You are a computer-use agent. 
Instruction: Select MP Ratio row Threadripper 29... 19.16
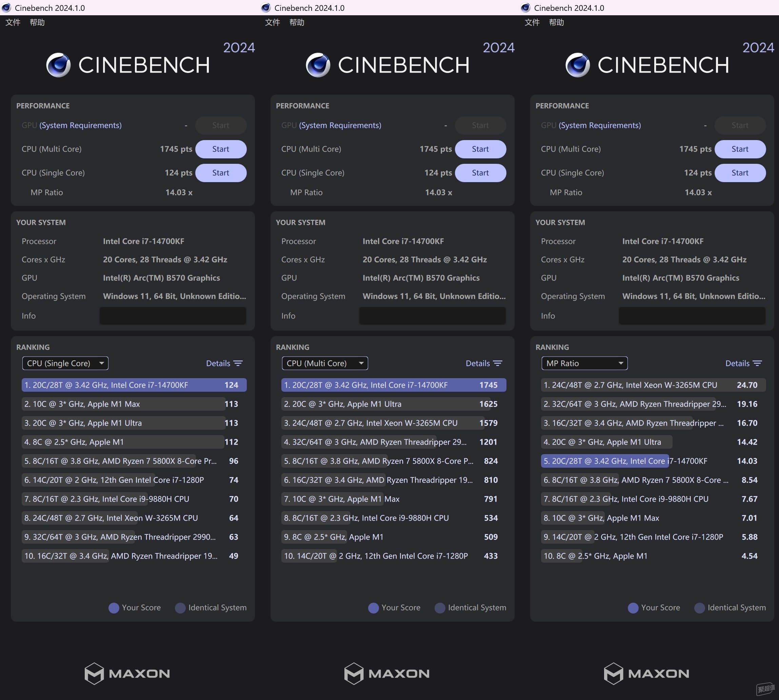[x=653, y=404]
